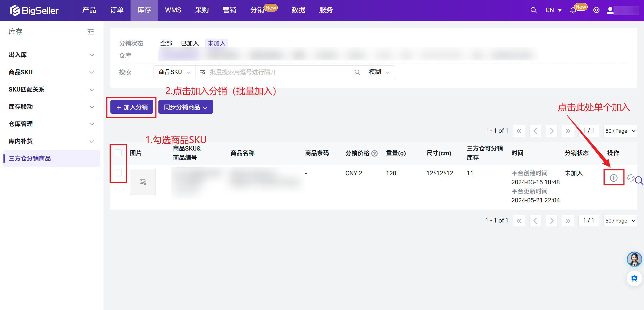Click the plus icon to add single product

(x=614, y=178)
